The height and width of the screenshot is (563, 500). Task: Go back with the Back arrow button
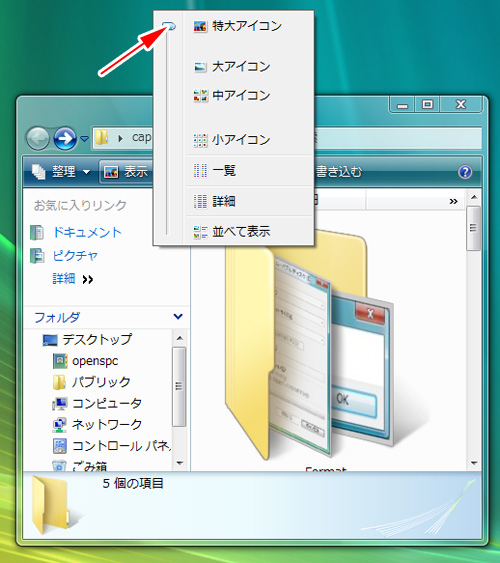(x=38, y=138)
